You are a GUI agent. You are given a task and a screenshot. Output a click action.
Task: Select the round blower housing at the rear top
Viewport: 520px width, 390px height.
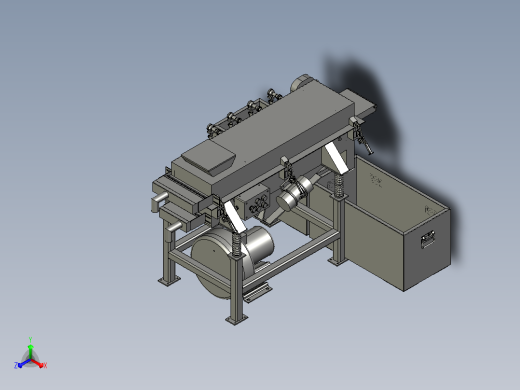coord(301,83)
